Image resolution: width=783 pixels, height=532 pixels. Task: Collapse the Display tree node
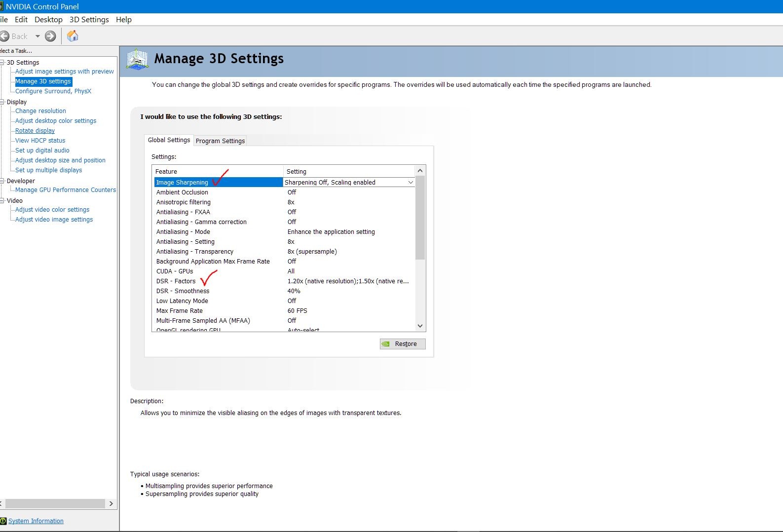pyautogui.click(x=2, y=102)
